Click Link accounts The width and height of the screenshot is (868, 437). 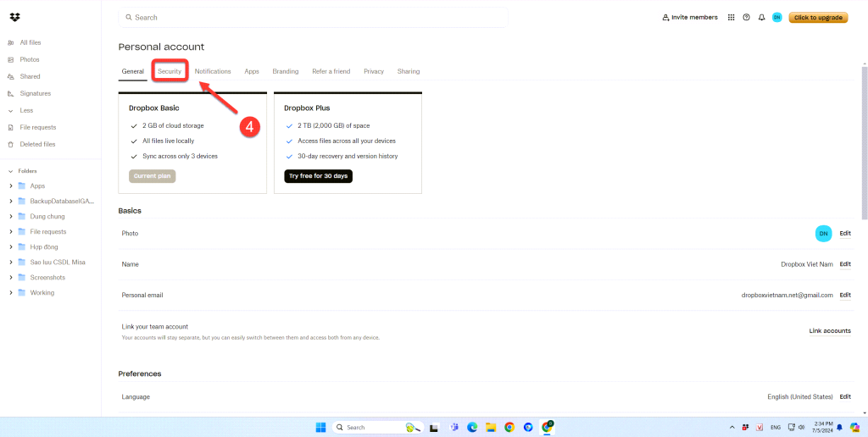pos(830,331)
